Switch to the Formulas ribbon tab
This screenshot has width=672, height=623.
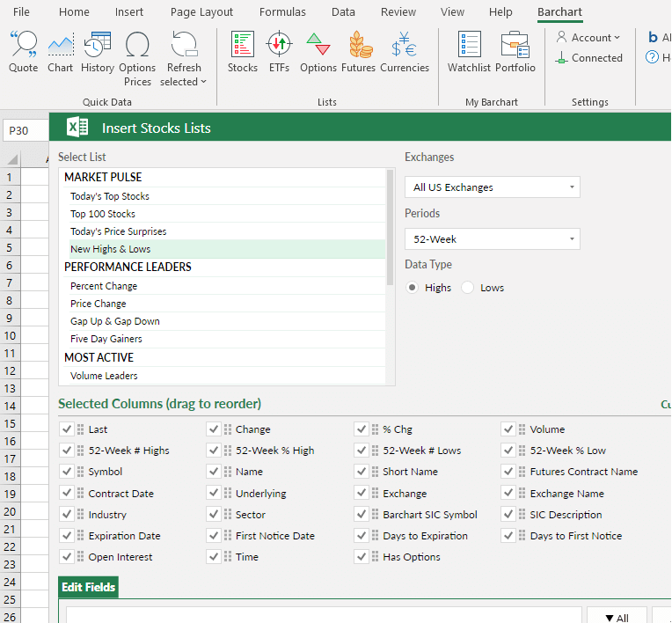(282, 12)
